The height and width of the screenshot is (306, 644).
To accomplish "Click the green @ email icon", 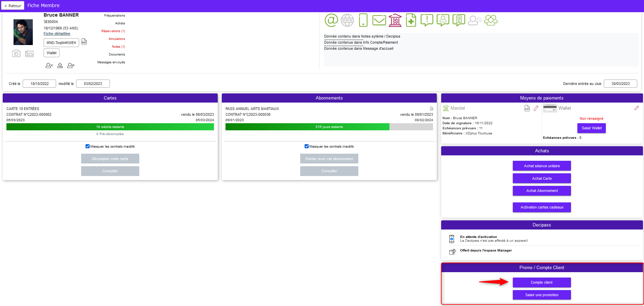I will coord(331,20).
